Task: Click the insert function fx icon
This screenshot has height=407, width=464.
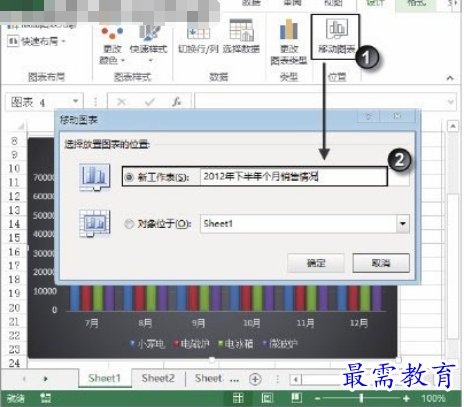Action: 177,102
